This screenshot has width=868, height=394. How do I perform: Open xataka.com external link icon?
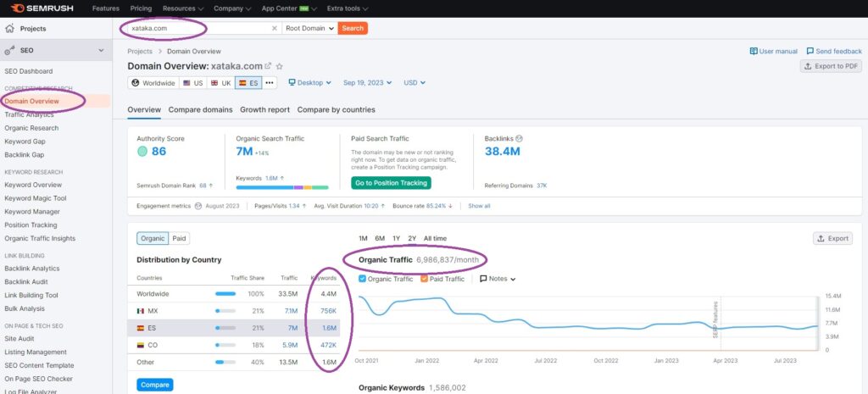tap(268, 66)
